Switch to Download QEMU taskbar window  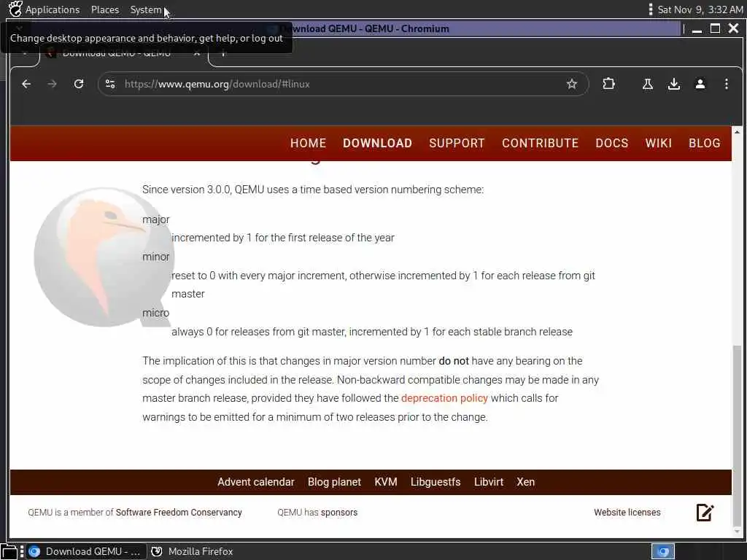point(87,551)
